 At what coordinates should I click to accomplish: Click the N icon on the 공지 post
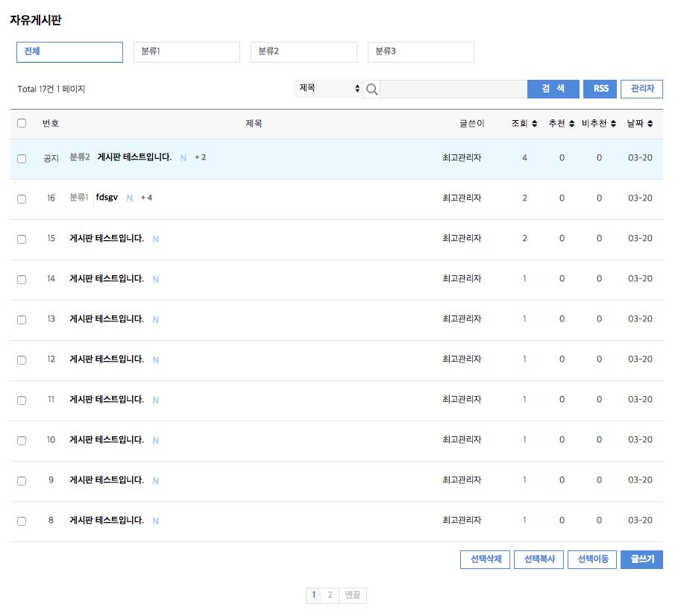coord(183,158)
